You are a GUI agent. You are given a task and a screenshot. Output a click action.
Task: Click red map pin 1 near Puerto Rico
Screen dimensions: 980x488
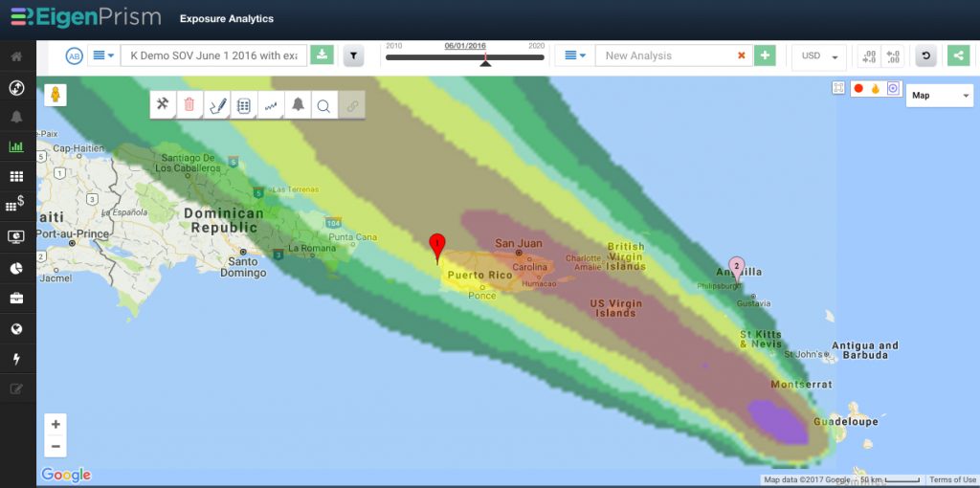point(436,248)
